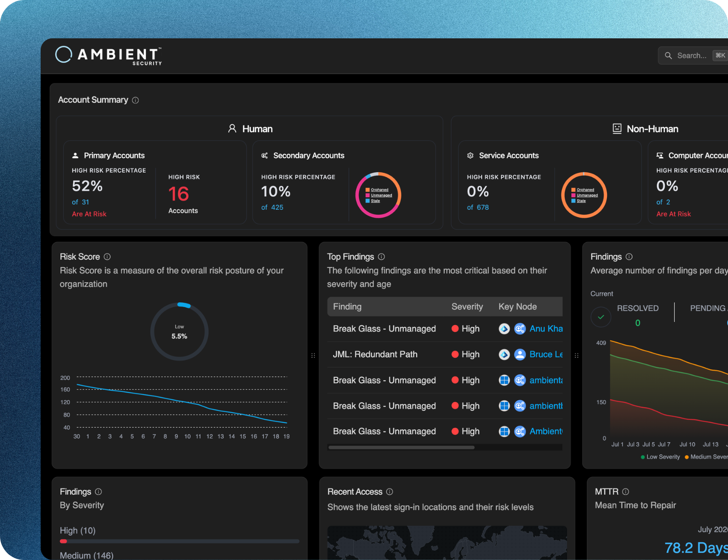Open the Bruce Le key node link
Image resolution: width=728 pixels, height=560 pixels.
tap(546, 355)
